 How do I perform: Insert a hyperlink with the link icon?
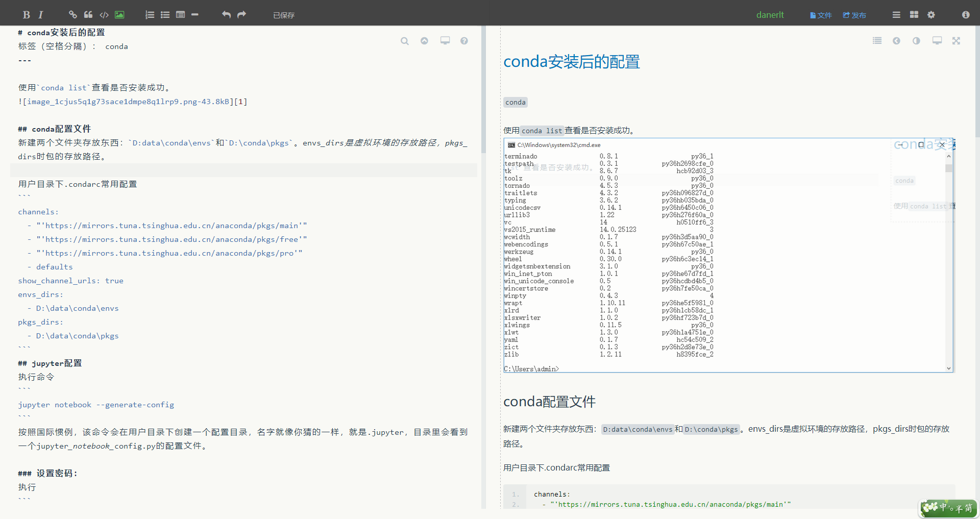point(73,15)
